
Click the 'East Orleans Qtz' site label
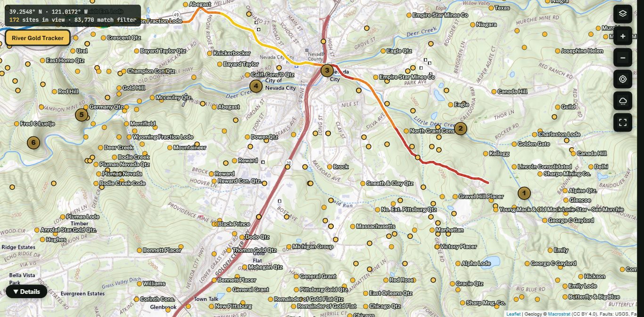391,293
